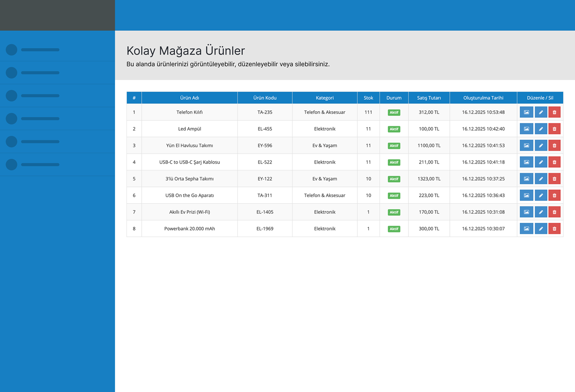Edit the Led Ampül product
575x392 pixels.
(541, 129)
